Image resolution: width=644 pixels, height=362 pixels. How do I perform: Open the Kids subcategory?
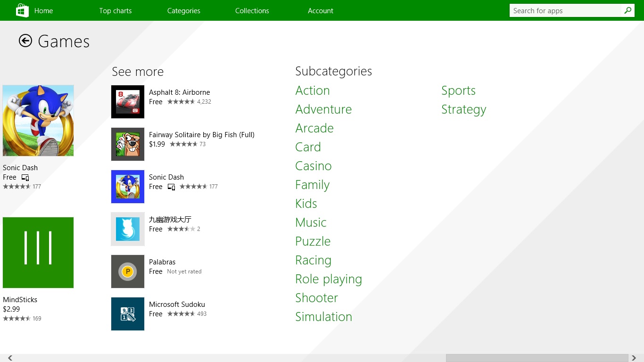coord(306,204)
